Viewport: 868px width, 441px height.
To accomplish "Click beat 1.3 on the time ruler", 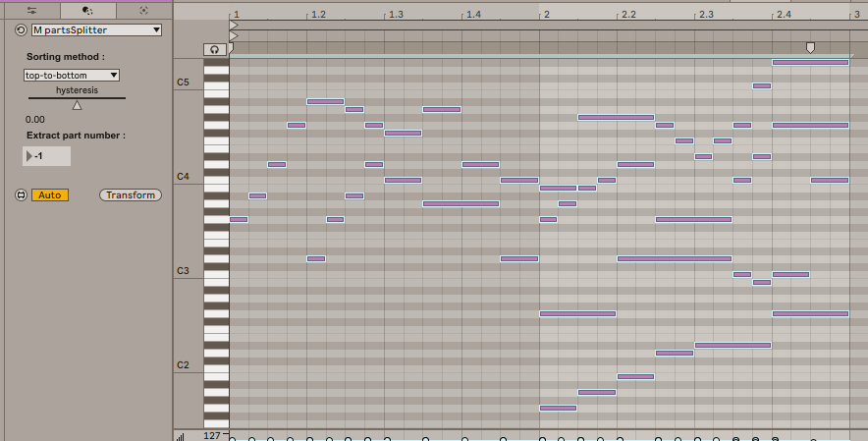I will 396,15.
